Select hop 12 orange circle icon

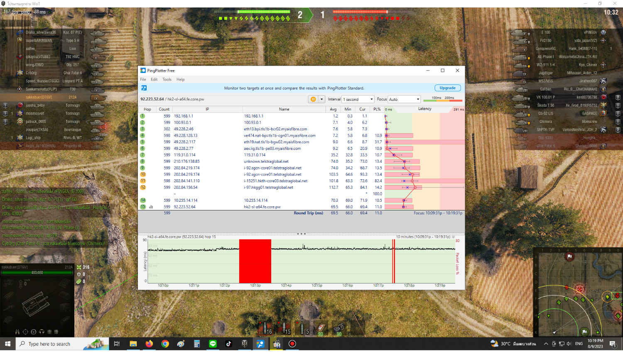(x=143, y=187)
